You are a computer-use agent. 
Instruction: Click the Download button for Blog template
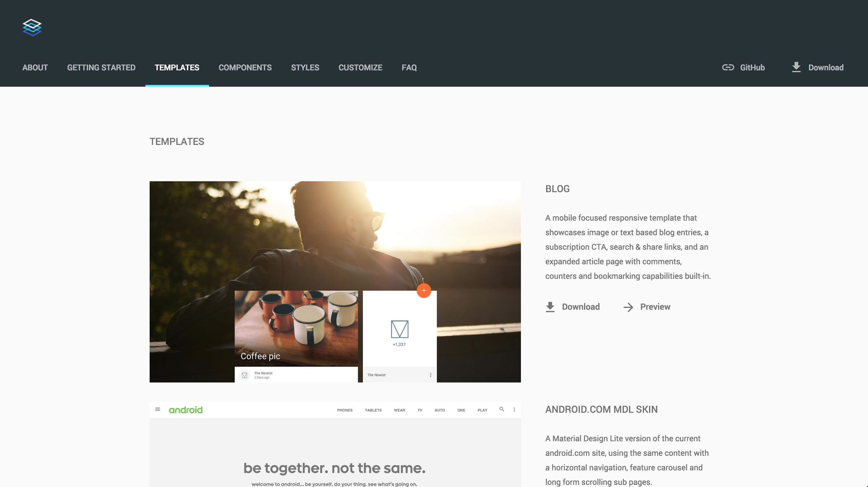point(572,306)
